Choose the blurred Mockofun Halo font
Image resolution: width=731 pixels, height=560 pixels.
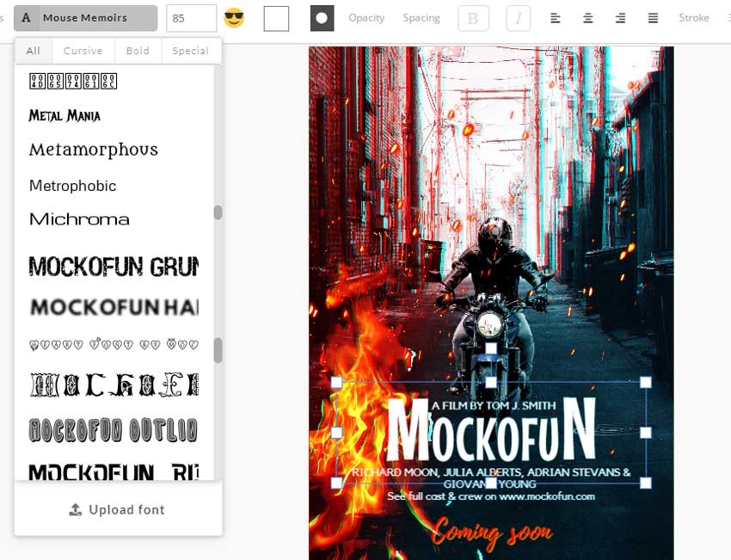coord(114,307)
